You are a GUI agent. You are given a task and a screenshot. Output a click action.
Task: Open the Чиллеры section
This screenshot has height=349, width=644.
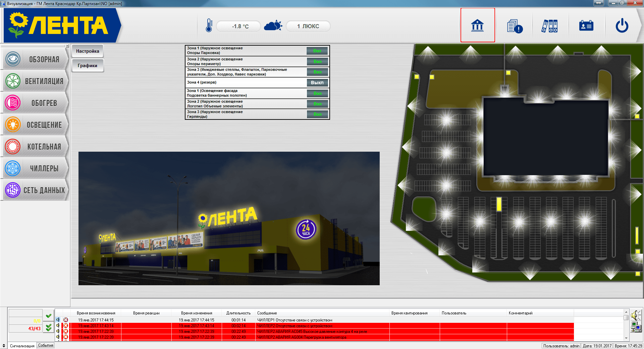click(35, 168)
